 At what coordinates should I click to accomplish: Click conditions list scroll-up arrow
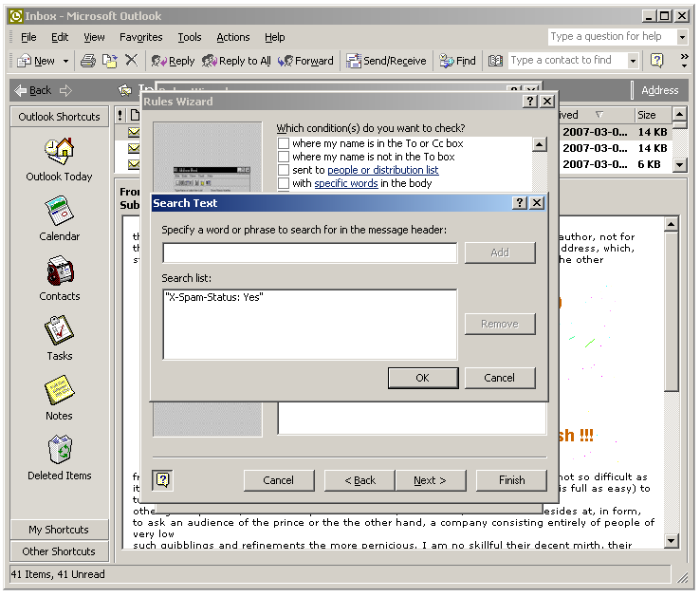pyautogui.click(x=540, y=144)
